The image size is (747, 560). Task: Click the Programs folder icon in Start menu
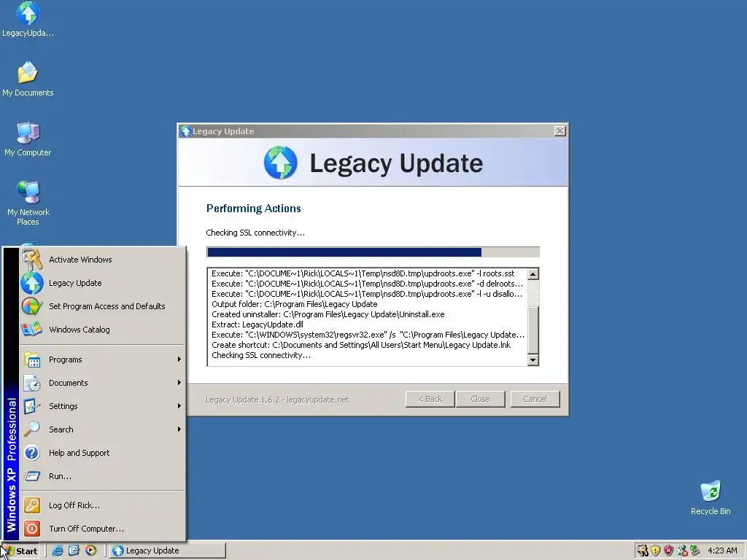pos(32,359)
